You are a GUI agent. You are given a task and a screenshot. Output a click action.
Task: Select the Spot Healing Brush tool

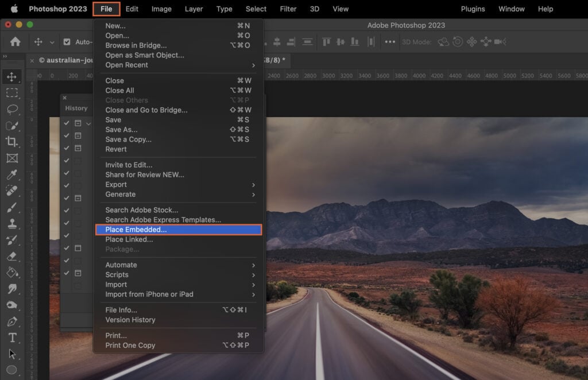pos(13,192)
